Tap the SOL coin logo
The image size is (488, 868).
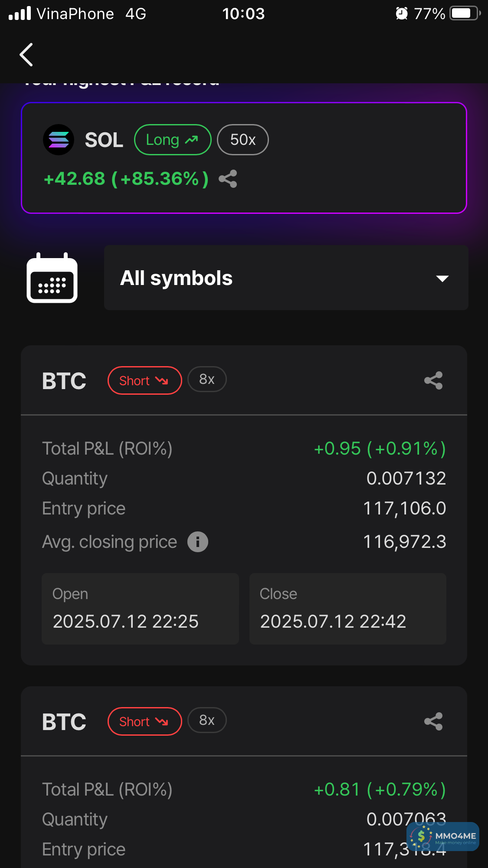click(59, 140)
